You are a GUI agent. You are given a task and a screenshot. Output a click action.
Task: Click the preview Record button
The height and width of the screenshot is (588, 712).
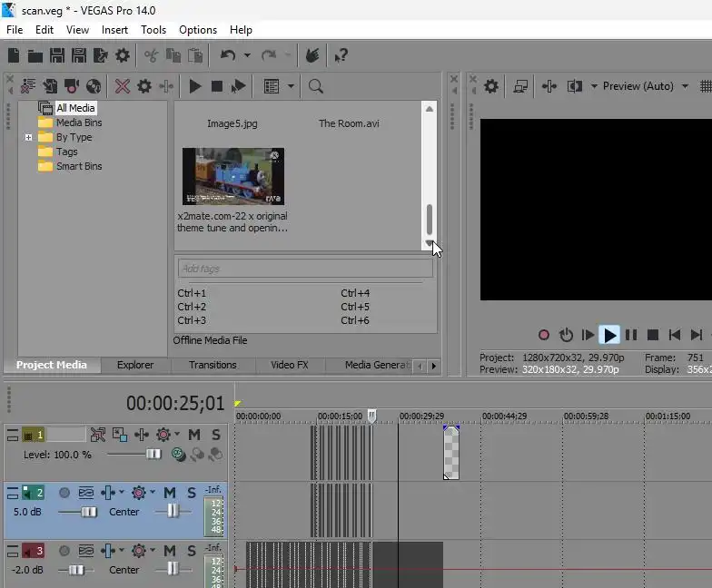(543, 336)
